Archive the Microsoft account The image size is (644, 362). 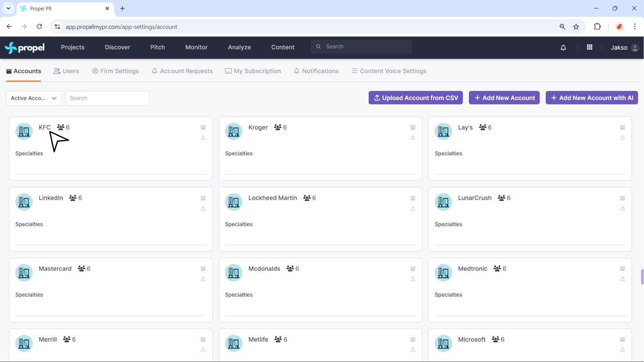click(x=622, y=340)
